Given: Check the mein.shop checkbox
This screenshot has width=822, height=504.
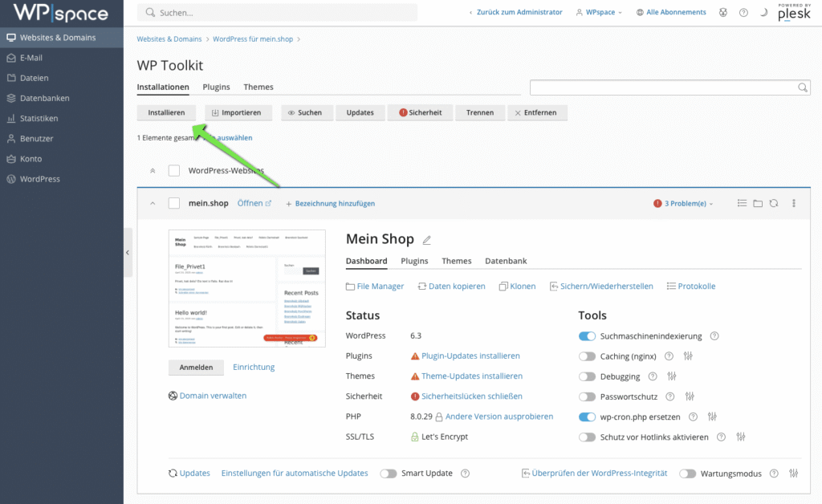Looking at the screenshot, I should point(174,203).
